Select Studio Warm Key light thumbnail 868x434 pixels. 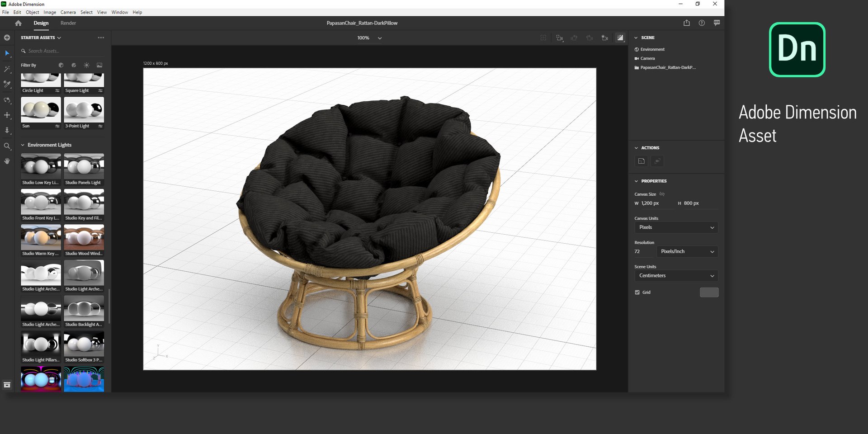pos(41,237)
